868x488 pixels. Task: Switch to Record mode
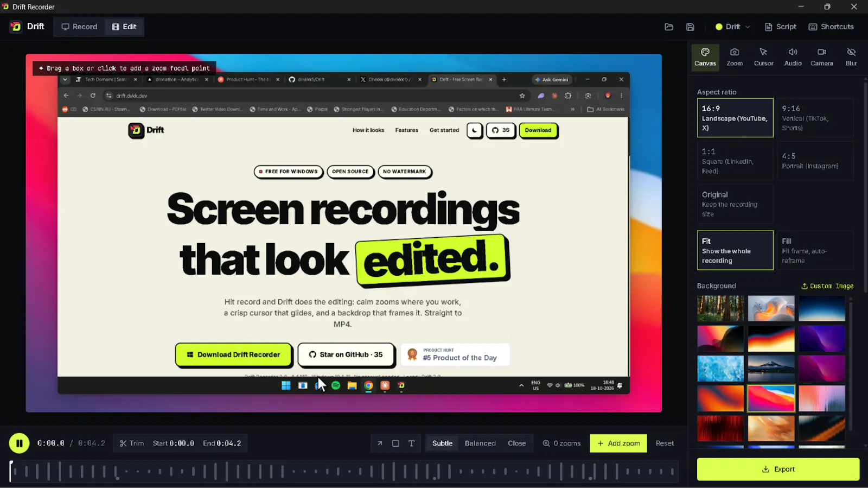click(x=79, y=27)
